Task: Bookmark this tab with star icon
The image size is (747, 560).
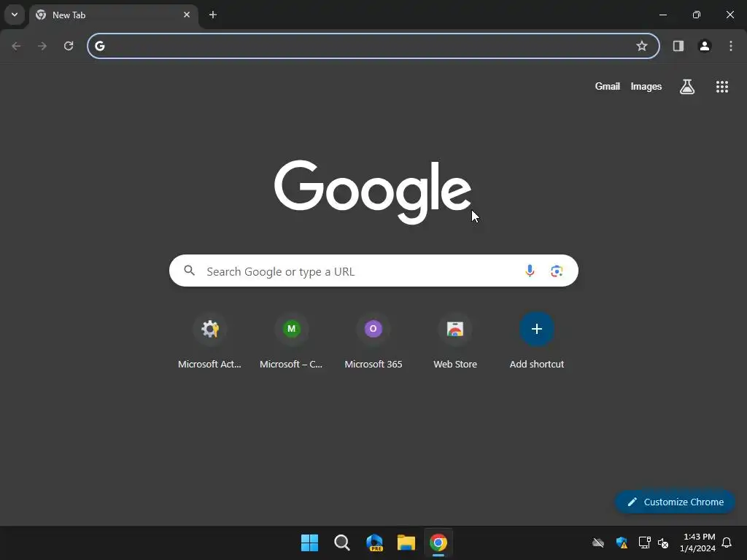Action: click(x=642, y=46)
